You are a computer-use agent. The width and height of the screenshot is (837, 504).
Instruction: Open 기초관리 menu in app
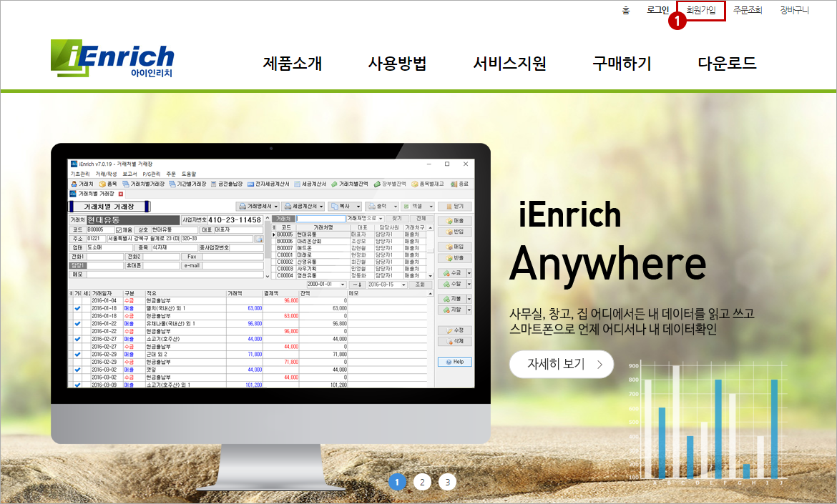(x=80, y=174)
